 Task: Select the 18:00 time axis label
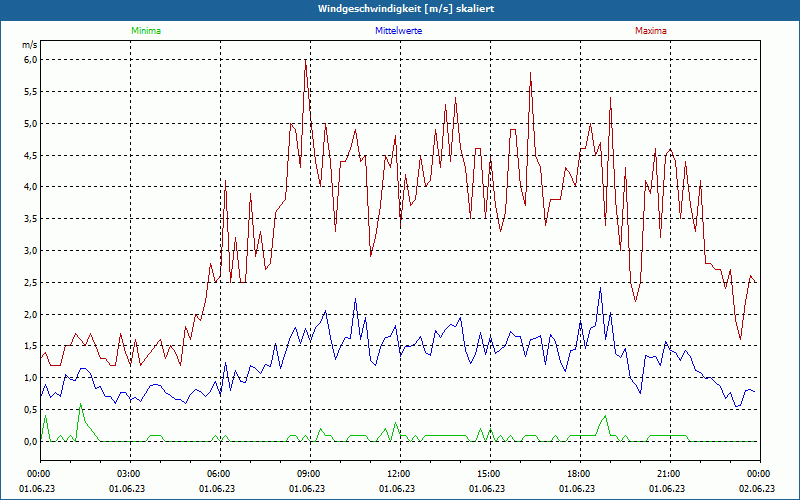point(578,474)
